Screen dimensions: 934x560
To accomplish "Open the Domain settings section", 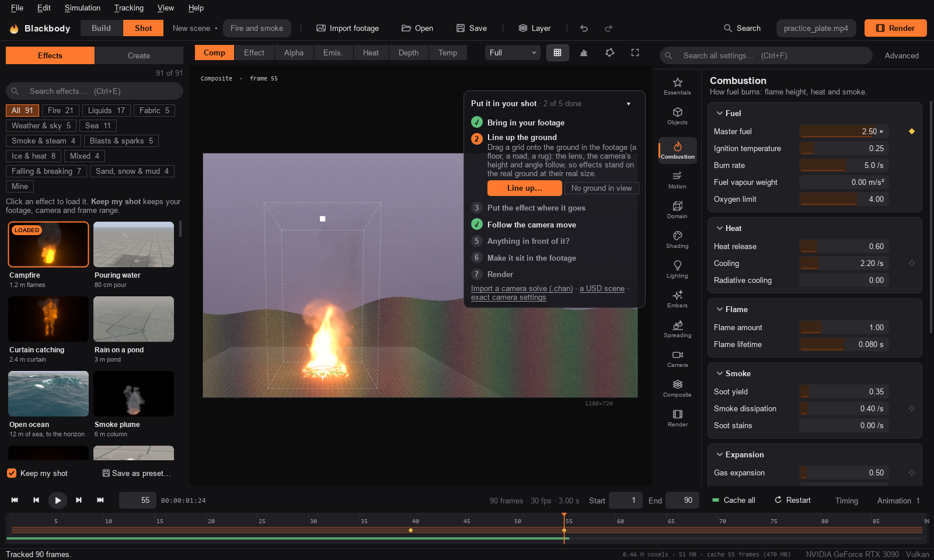I will (x=677, y=210).
